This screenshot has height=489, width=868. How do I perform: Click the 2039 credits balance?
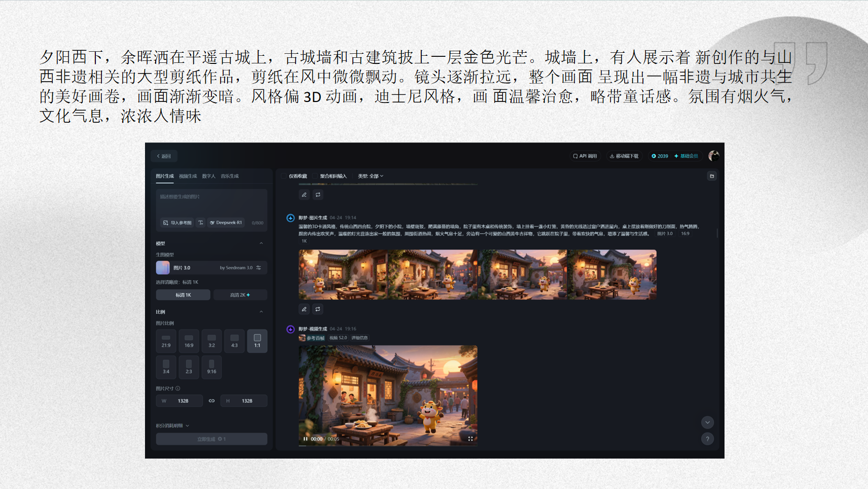click(660, 156)
